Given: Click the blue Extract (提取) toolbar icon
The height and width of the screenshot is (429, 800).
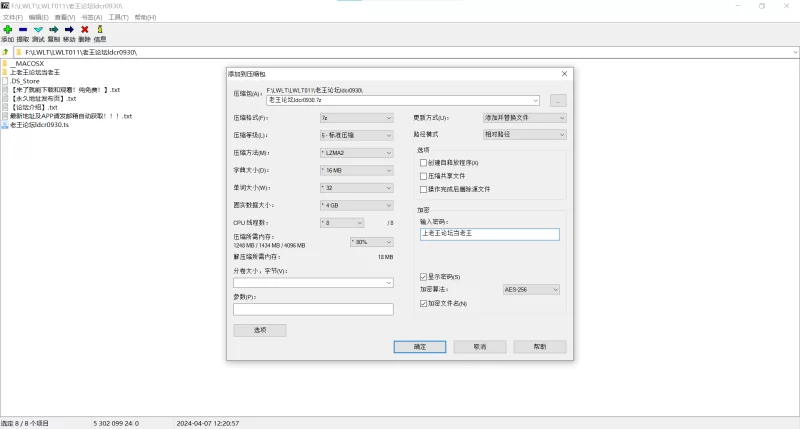Looking at the screenshot, I should [x=22, y=30].
